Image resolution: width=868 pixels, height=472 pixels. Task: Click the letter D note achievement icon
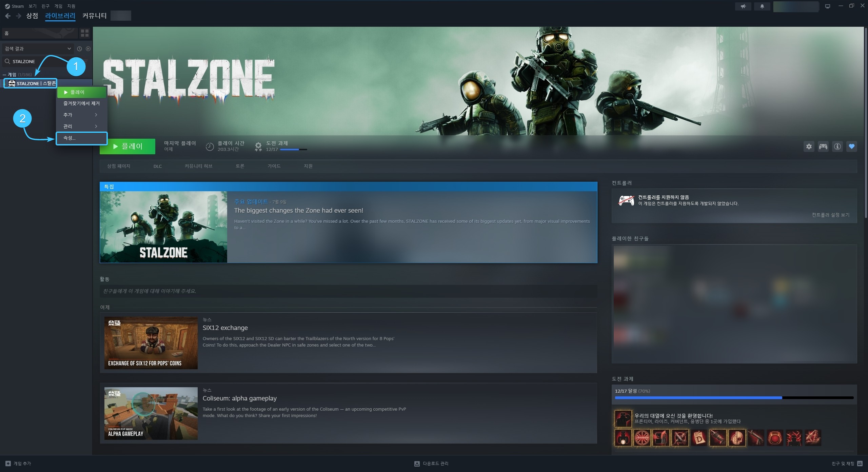(699, 437)
